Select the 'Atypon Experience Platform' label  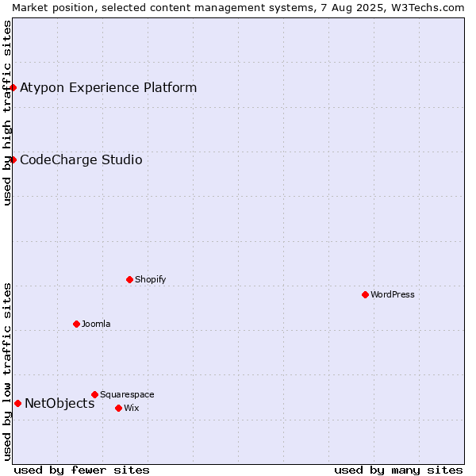(109, 88)
